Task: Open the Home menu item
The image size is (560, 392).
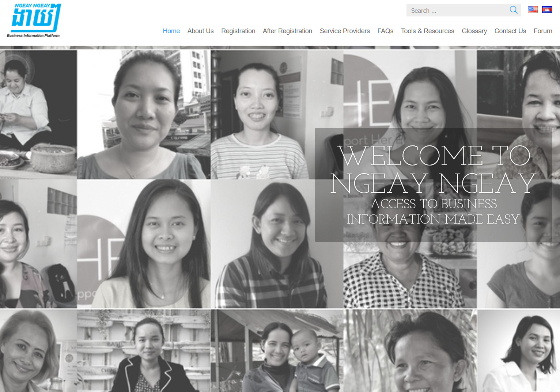Action: [x=171, y=31]
